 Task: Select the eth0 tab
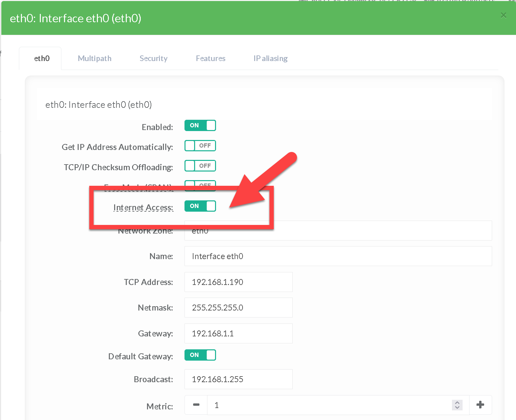(x=42, y=58)
